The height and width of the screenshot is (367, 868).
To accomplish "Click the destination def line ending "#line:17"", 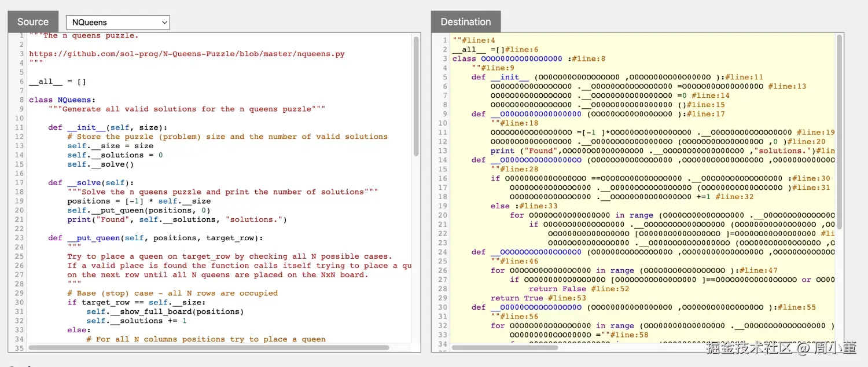I will pos(598,114).
